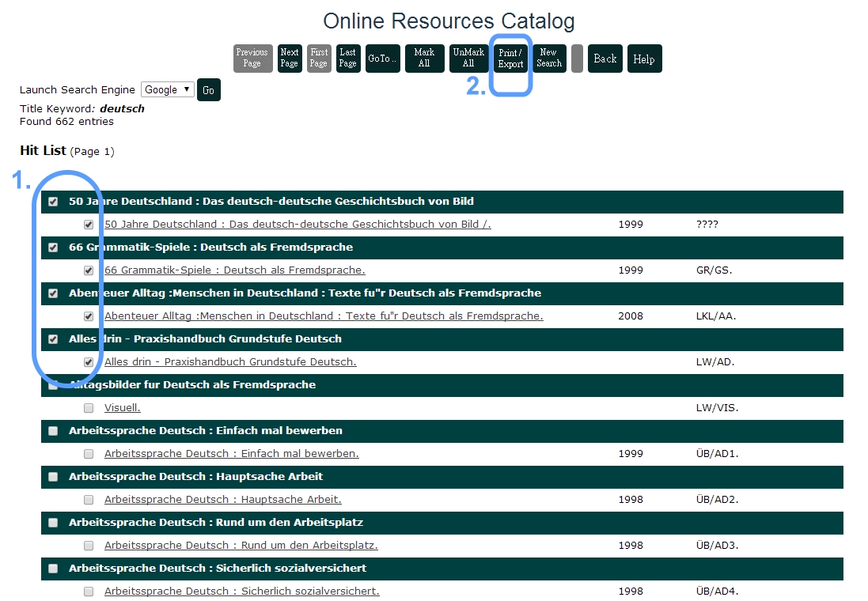Click UnMark All button

(x=468, y=59)
